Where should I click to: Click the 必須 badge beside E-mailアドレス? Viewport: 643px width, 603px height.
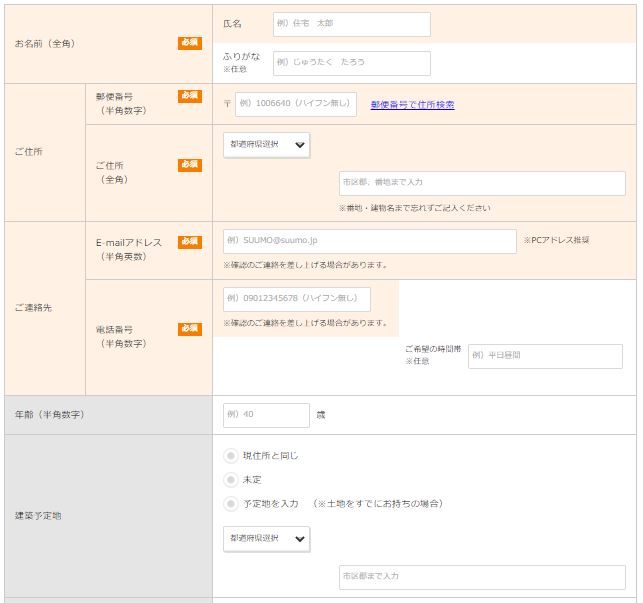pos(190,242)
